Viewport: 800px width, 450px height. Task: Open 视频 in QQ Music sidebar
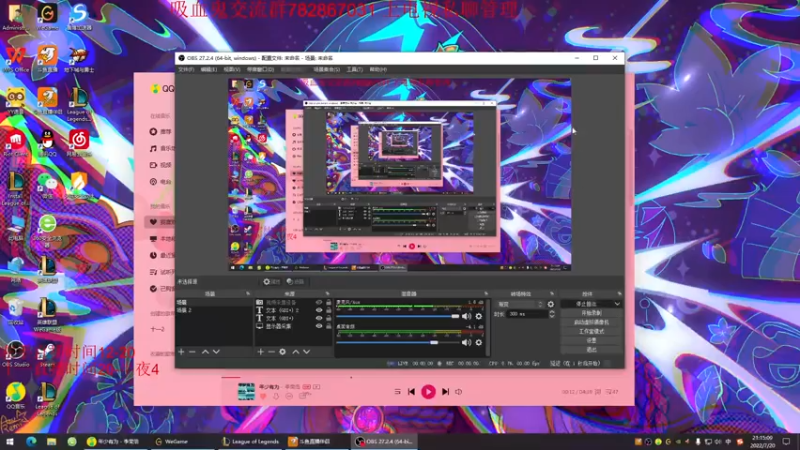click(160, 165)
